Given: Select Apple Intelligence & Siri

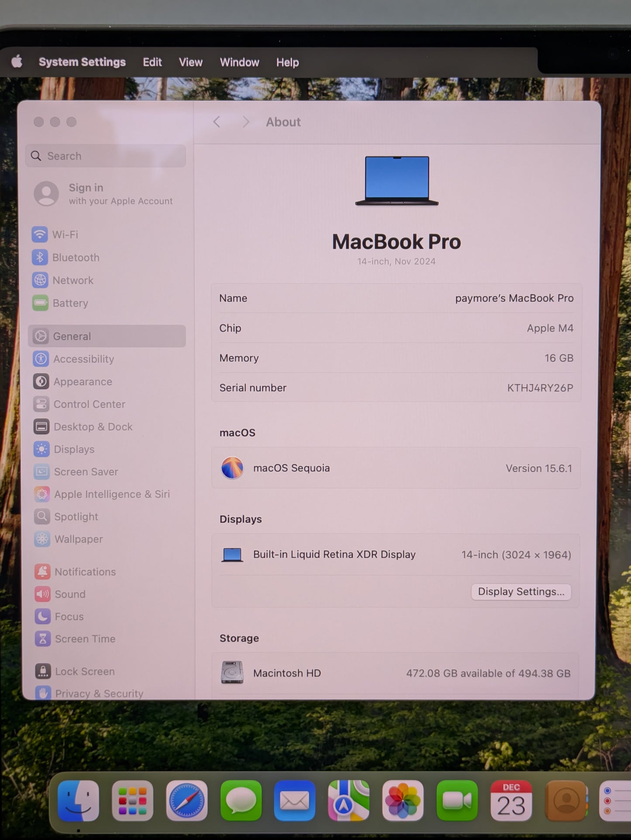Looking at the screenshot, I should (x=111, y=494).
